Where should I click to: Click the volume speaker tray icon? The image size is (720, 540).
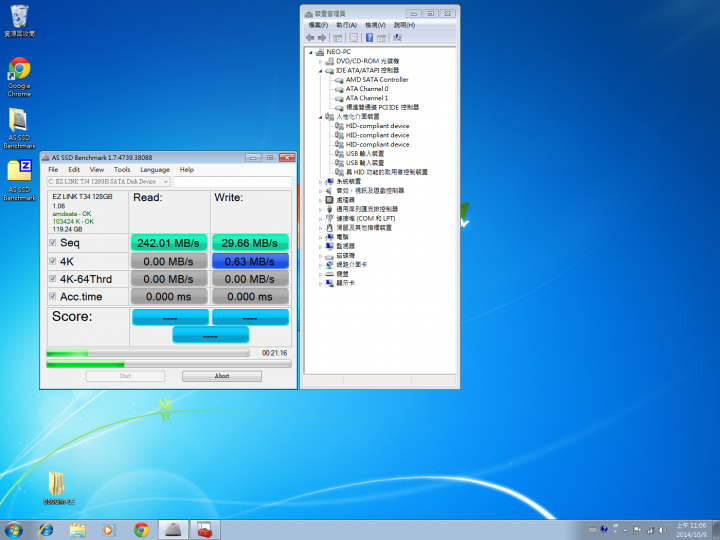[x=663, y=530]
